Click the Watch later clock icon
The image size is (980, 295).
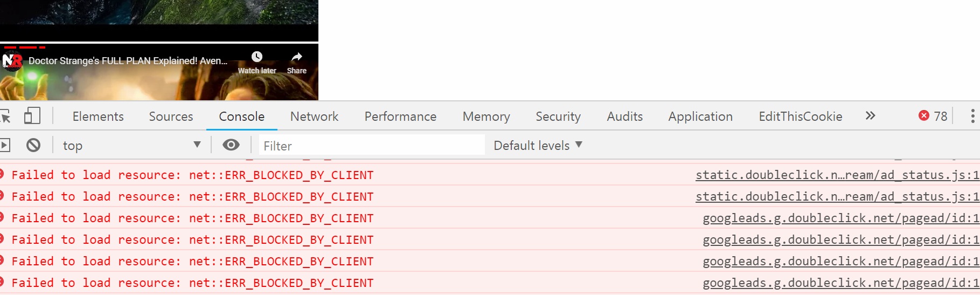(x=257, y=57)
